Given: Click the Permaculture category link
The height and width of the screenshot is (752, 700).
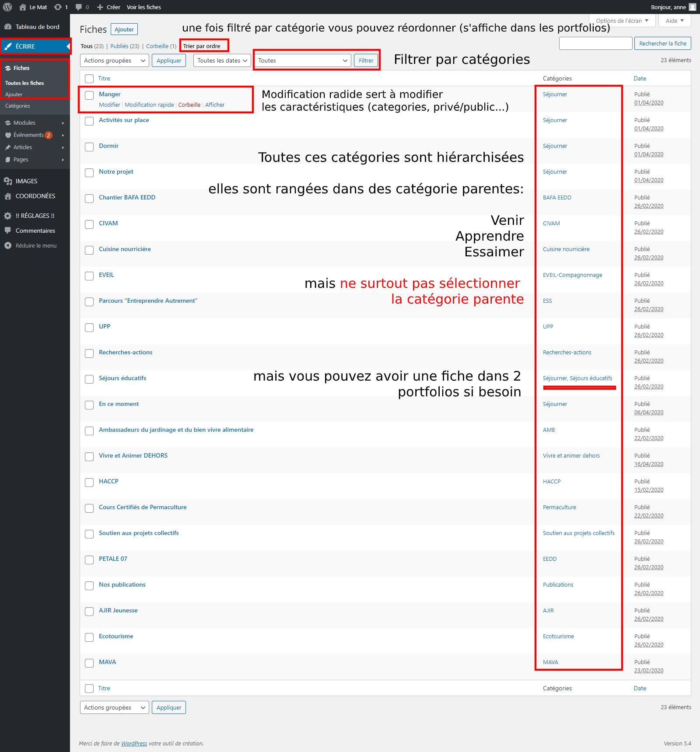Looking at the screenshot, I should click(x=560, y=507).
